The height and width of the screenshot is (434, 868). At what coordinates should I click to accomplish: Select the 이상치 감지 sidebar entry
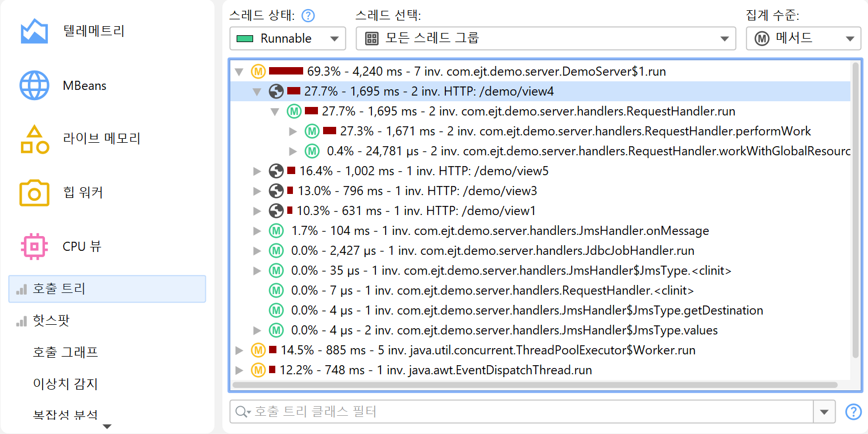click(65, 384)
